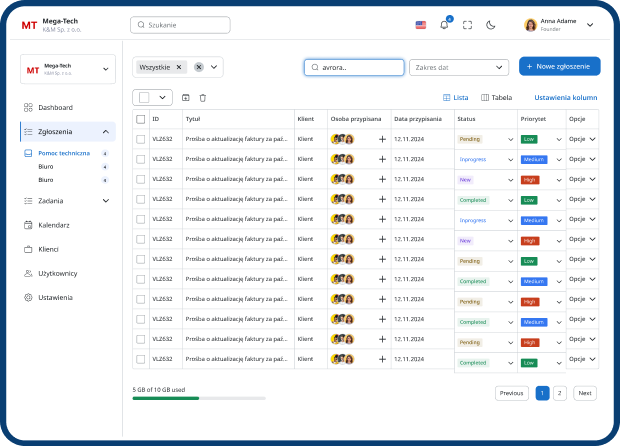Check the last table row checkbox
The width and height of the screenshot is (620, 446).
click(141, 358)
